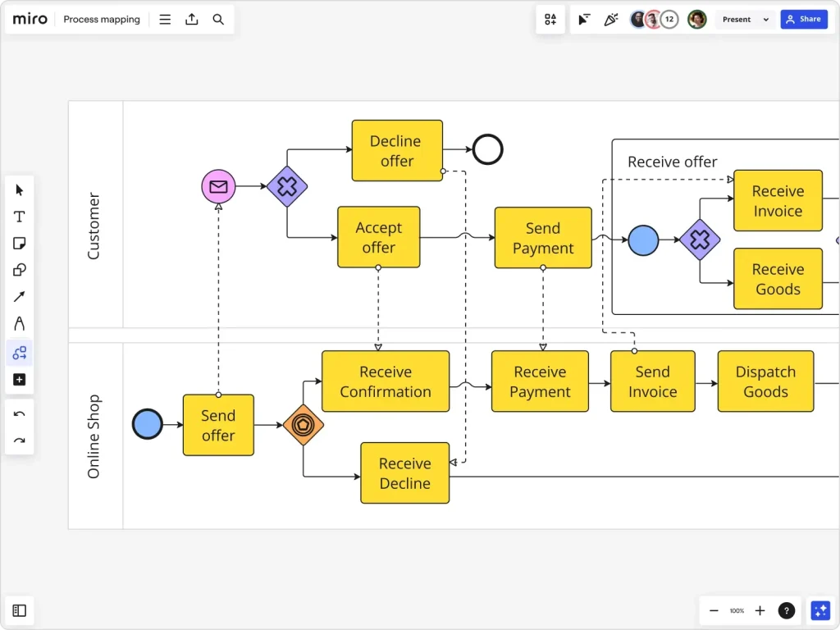The height and width of the screenshot is (630, 840).
Task: Redo the last action
Action: (20, 441)
